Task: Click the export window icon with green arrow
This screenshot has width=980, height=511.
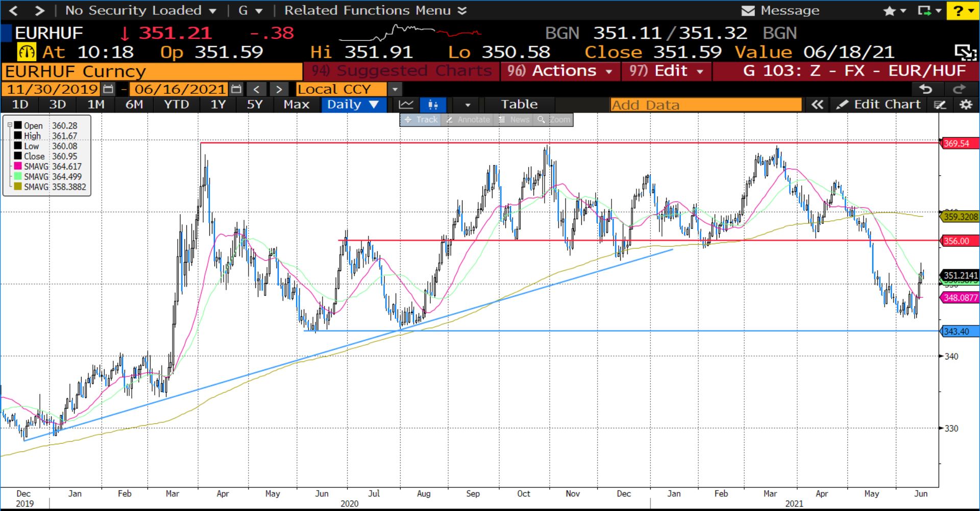Action: point(929,11)
